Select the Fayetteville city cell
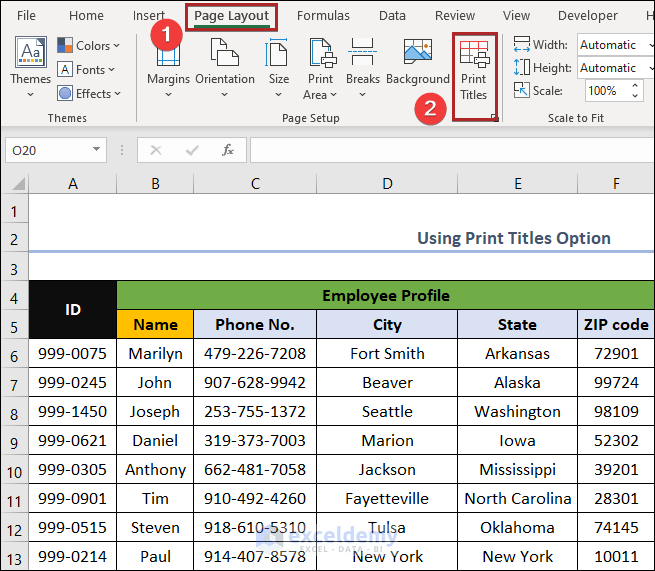 point(387,499)
